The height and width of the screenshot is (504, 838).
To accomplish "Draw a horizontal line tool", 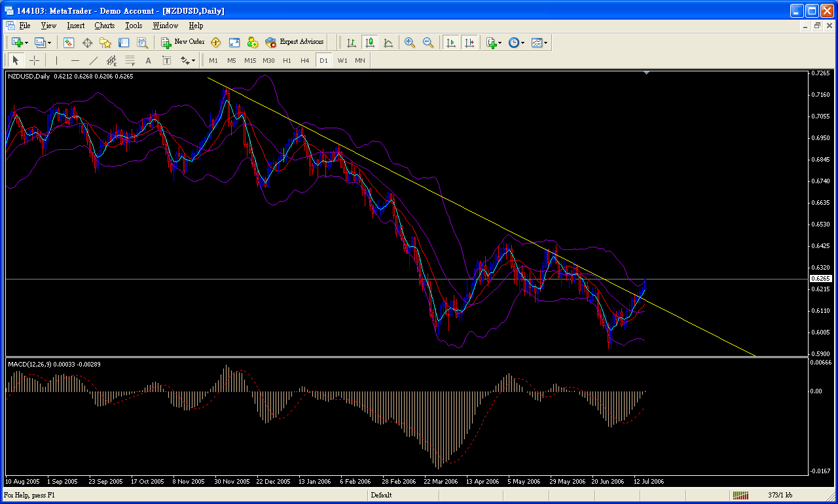I will coord(75,60).
